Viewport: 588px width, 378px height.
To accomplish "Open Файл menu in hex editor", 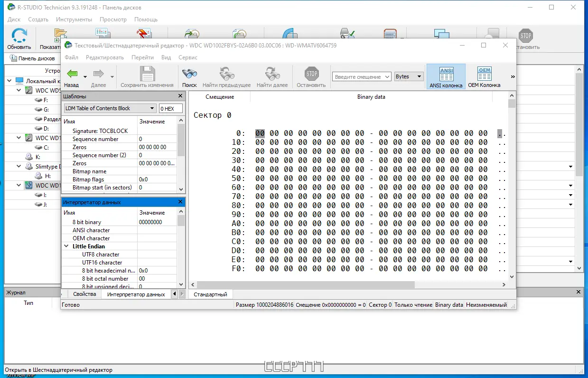I will [72, 57].
